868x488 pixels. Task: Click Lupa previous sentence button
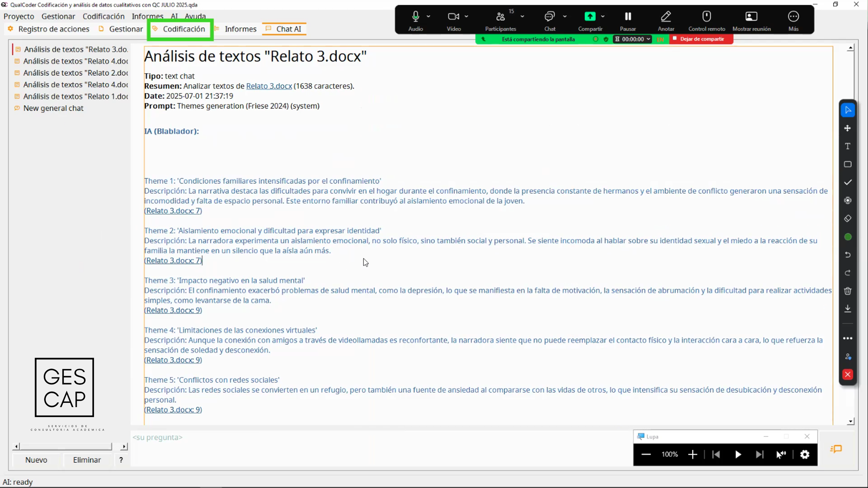[716, 455]
